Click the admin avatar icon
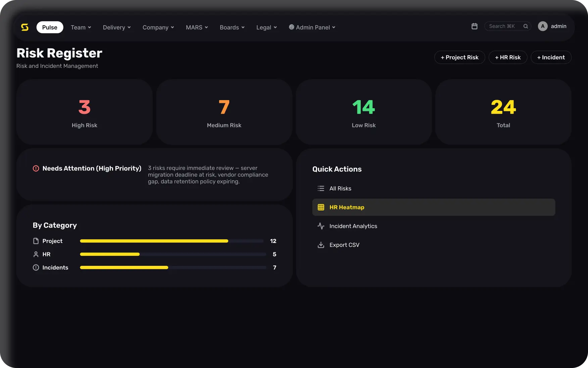 click(x=543, y=26)
